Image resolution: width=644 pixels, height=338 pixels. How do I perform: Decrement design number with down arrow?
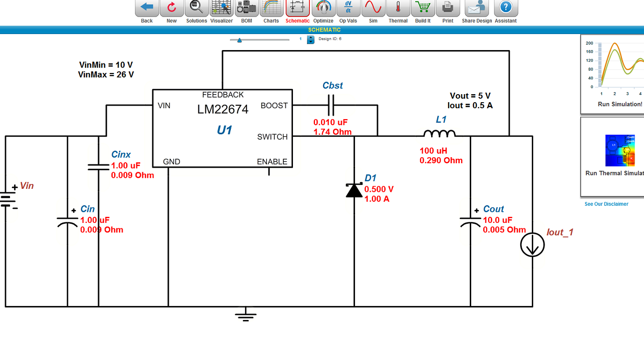point(310,42)
